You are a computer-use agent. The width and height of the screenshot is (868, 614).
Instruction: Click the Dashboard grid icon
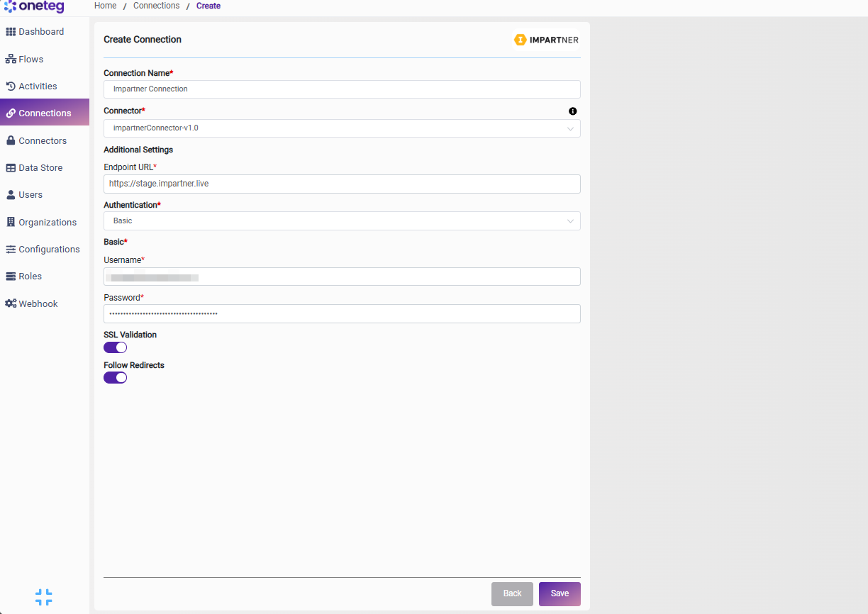(x=11, y=32)
